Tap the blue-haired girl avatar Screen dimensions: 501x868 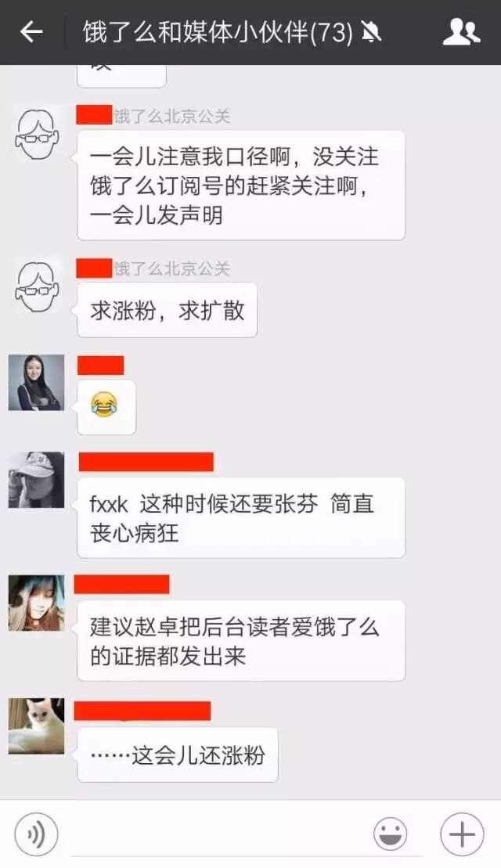coord(36,603)
